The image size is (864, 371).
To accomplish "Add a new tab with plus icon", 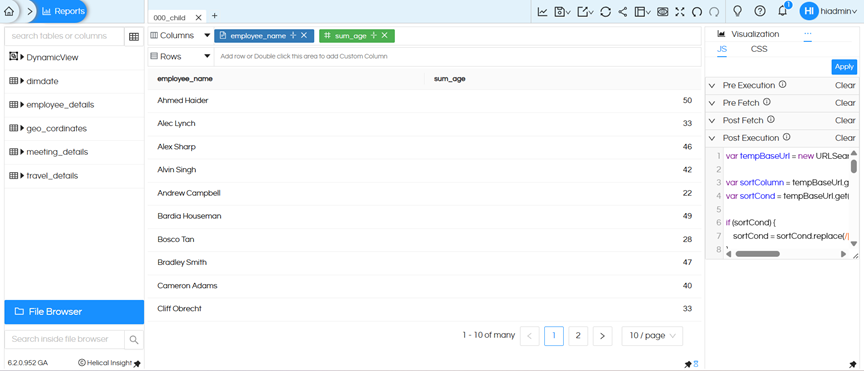I will [x=214, y=16].
